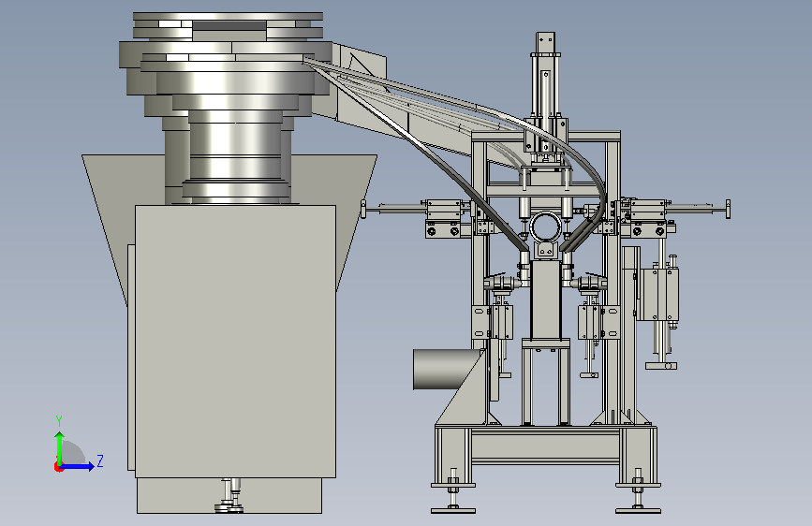
Task: Select the leveling foot under the feeder cabinet
Action: click(230, 496)
